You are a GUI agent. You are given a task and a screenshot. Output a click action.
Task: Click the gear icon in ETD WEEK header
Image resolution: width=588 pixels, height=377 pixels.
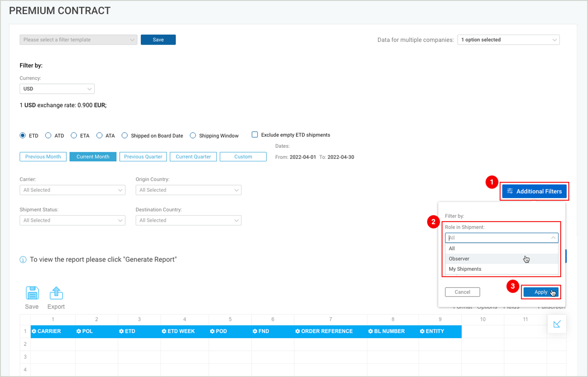164,331
